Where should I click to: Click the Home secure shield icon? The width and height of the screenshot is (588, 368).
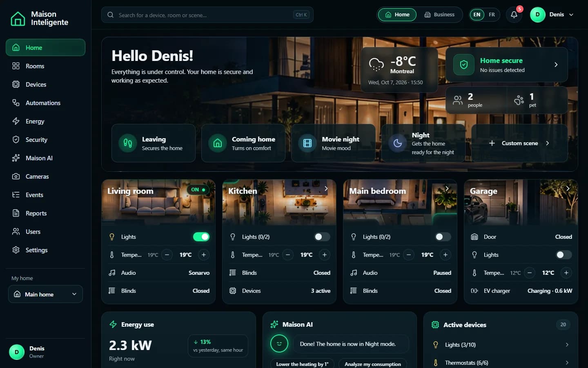(x=464, y=65)
